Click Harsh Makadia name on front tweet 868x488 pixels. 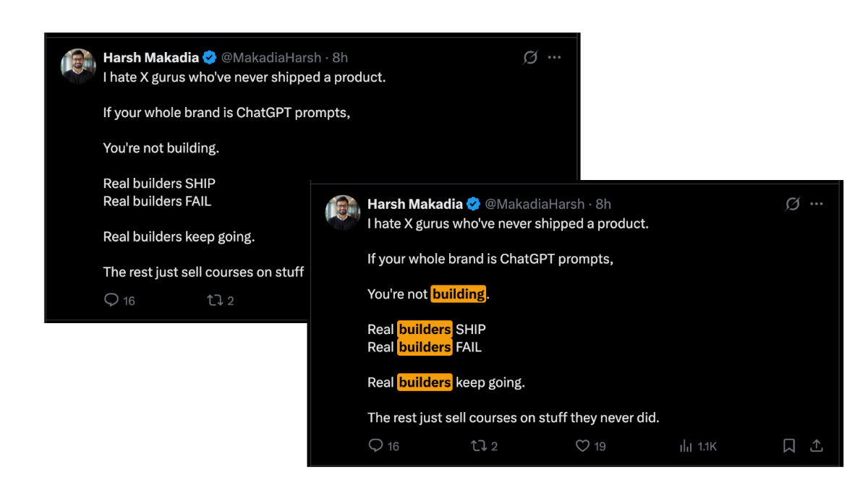pos(414,205)
